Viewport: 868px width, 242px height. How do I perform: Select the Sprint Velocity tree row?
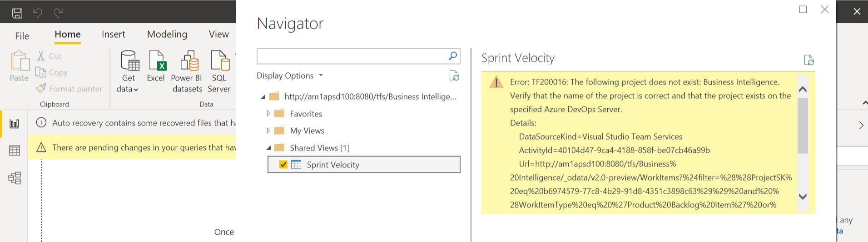pyautogui.click(x=364, y=165)
